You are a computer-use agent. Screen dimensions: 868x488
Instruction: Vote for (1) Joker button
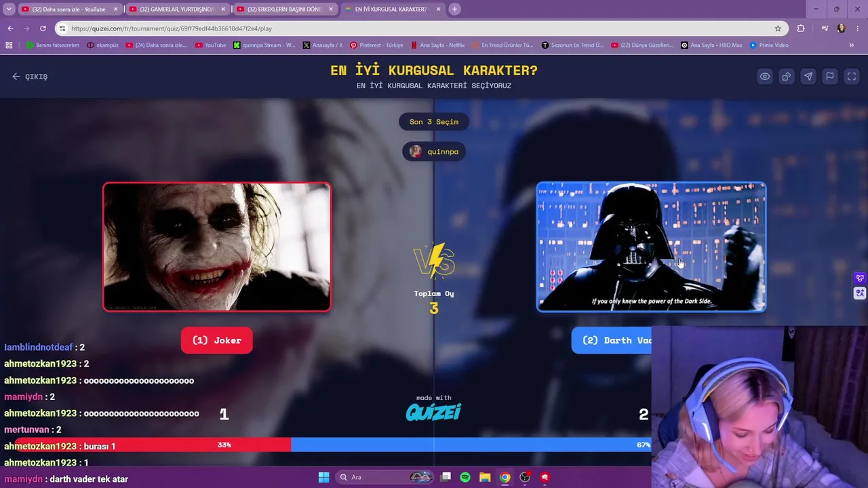(217, 340)
